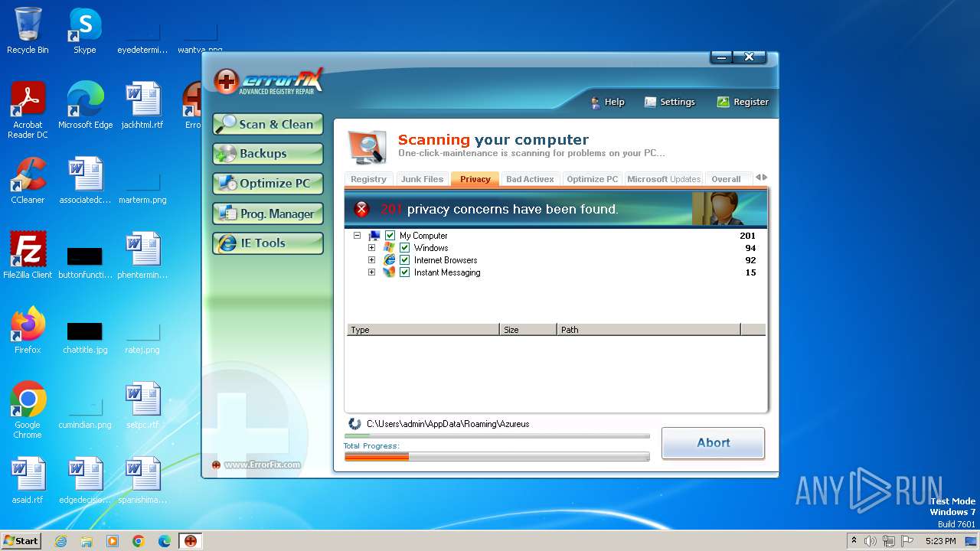Open the Scan & Clean section
Viewport: 980px width, 551px height.
pyautogui.click(x=268, y=124)
